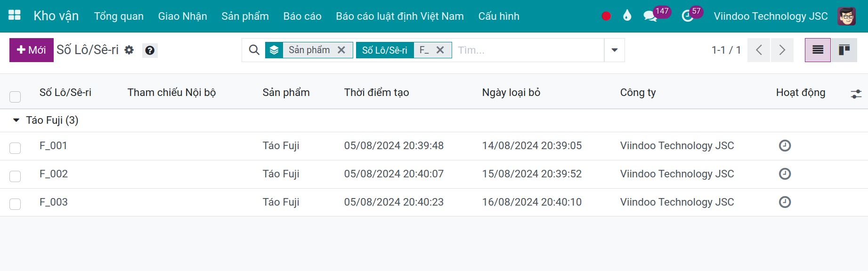Open lot record F_001
The image size is (868, 271).
click(53, 146)
